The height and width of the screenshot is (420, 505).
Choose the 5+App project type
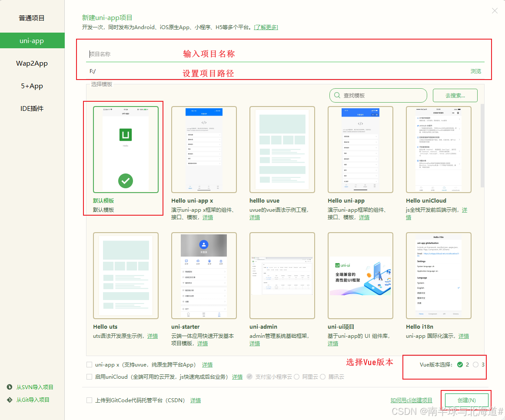[x=32, y=86]
